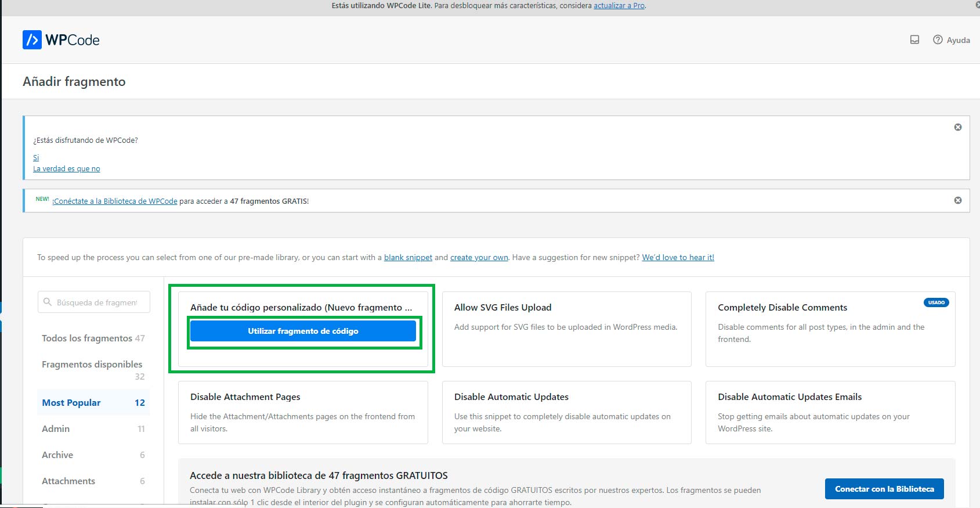Open the 'Allow SVG Files Upload' snippet card
This screenshot has width=980, height=508.
566,329
